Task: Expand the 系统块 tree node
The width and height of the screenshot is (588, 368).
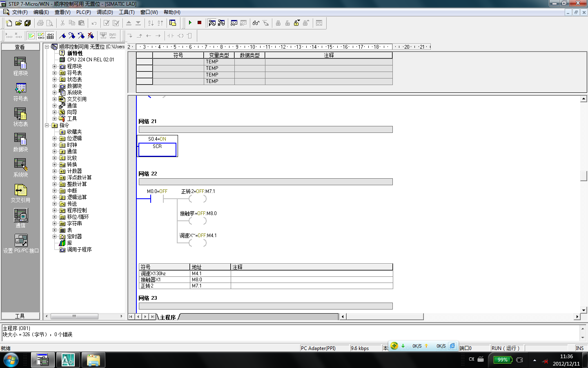Action: [54, 92]
